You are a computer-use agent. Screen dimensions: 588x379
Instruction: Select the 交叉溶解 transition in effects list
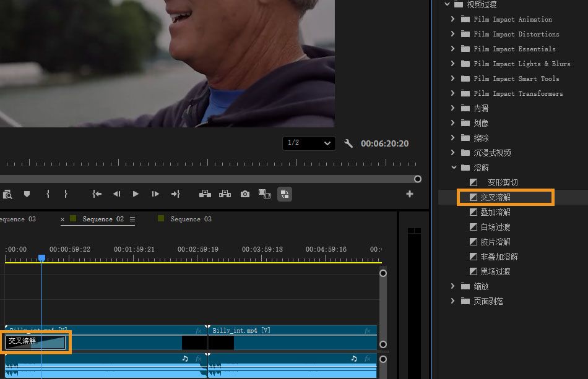495,197
